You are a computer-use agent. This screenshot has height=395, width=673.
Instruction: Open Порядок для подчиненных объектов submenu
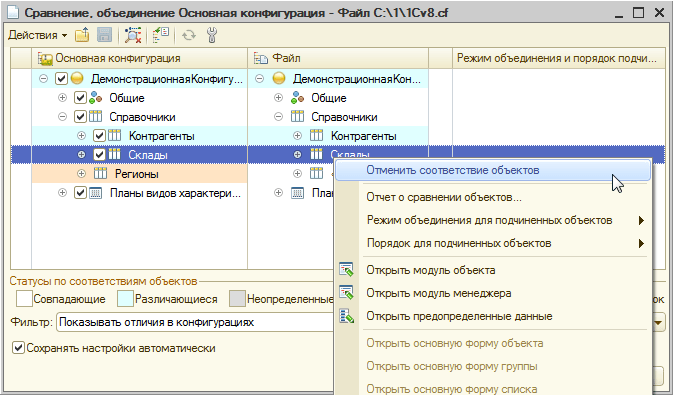(492, 243)
